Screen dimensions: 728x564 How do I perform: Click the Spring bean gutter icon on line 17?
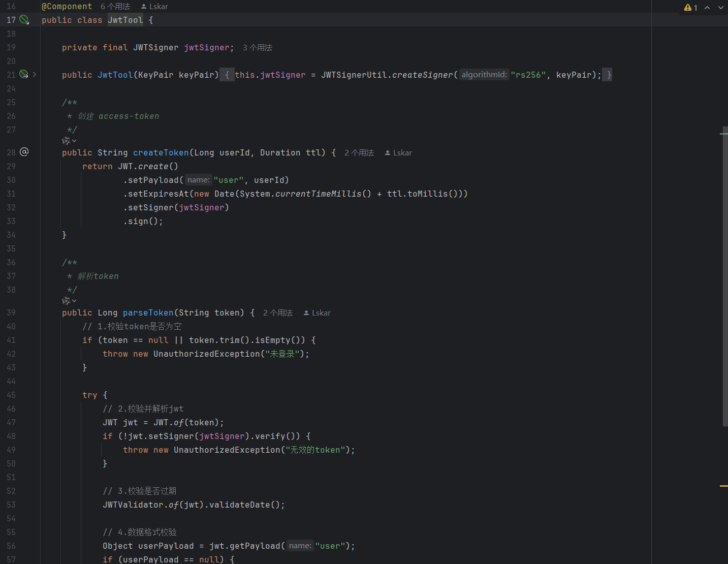(x=24, y=20)
